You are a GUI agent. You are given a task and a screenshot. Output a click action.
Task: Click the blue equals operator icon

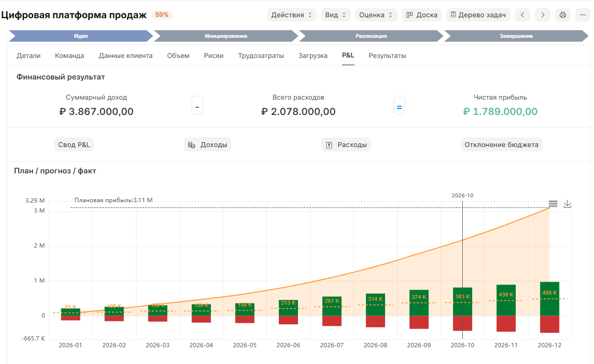pyautogui.click(x=400, y=105)
